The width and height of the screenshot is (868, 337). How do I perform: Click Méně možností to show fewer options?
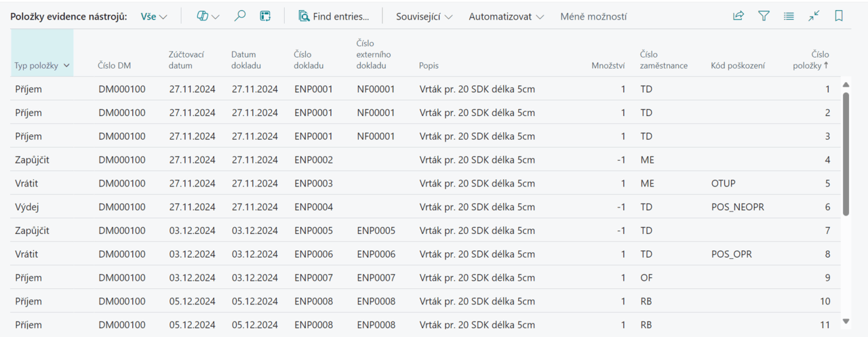[593, 16]
